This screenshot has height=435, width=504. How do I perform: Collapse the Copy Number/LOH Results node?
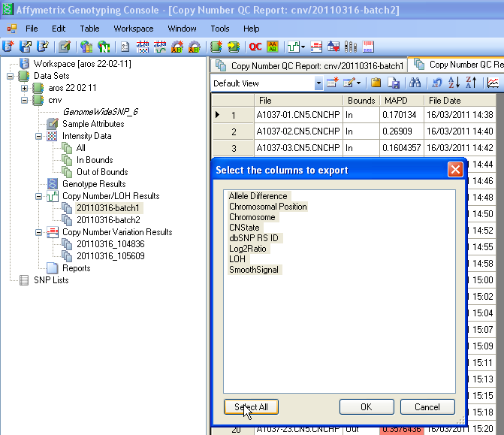[x=38, y=196]
